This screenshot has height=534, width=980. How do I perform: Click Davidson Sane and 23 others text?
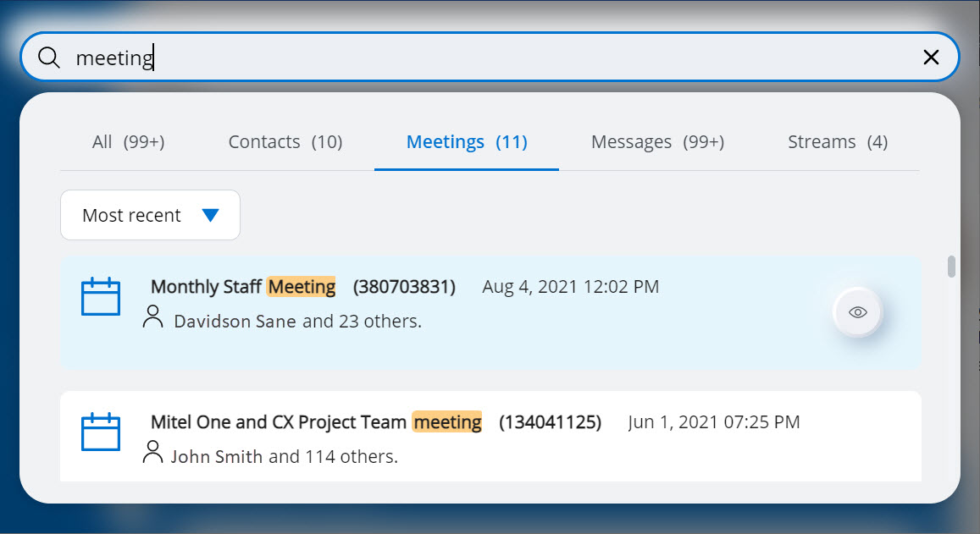[x=297, y=322]
